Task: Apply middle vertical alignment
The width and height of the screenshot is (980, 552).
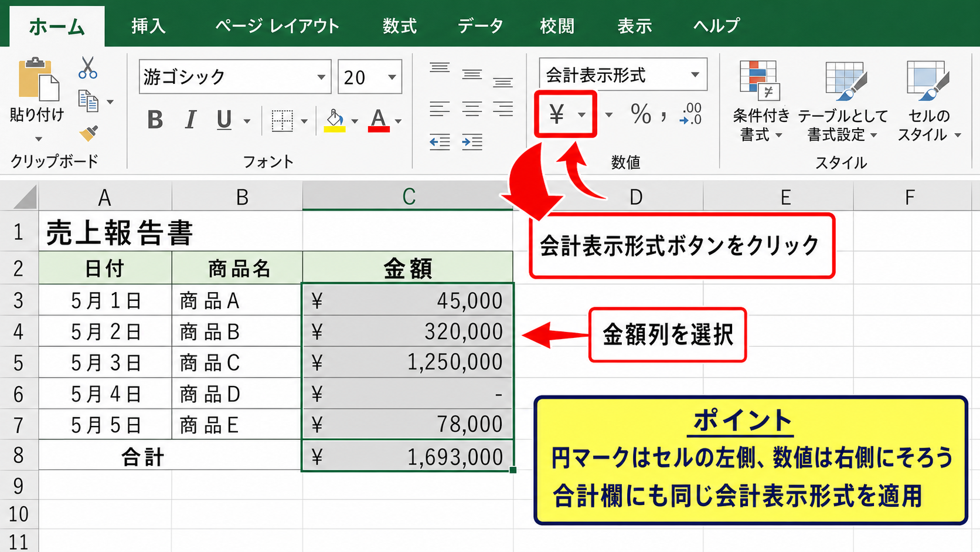Action: (472, 74)
